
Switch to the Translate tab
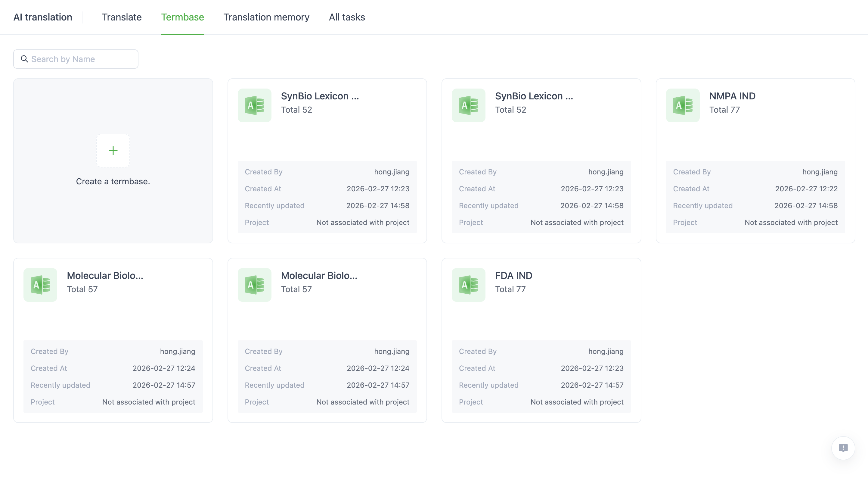coord(121,17)
